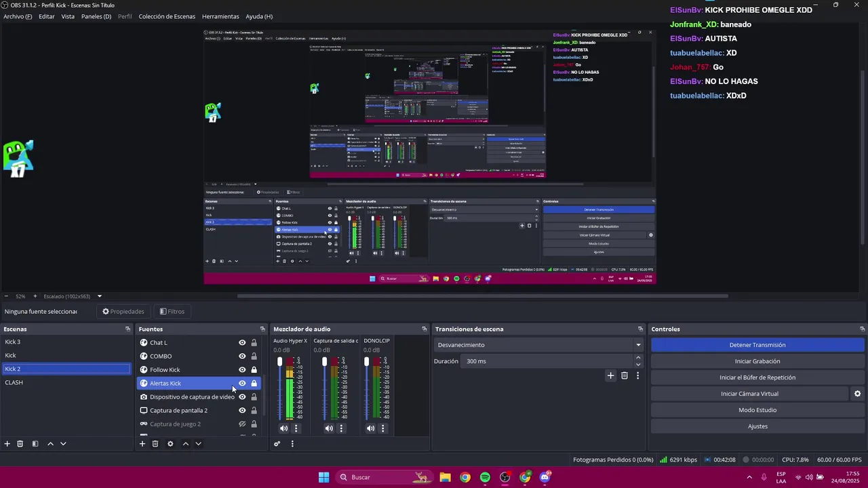Click Iniciar Grabación button
868x488 pixels.
coord(757,361)
